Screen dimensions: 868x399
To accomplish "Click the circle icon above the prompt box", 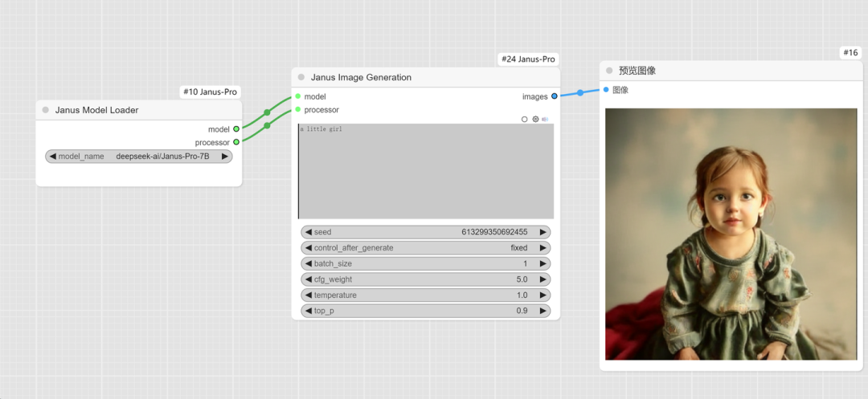I will [524, 119].
